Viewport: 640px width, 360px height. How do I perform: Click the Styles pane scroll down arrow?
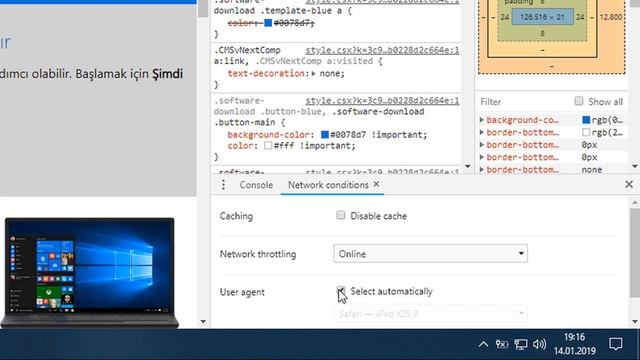tap(468, 166)
